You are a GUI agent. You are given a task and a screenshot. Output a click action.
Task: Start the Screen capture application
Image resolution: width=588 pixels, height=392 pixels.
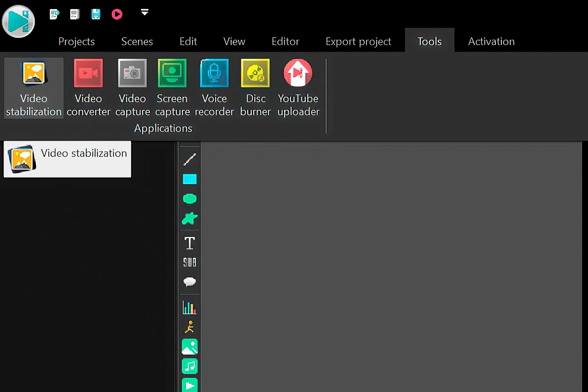click(172, 88)
